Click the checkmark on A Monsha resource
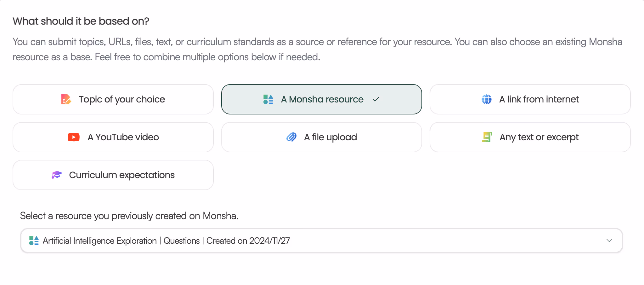This screenshot has width=644, height=285. 376,99
